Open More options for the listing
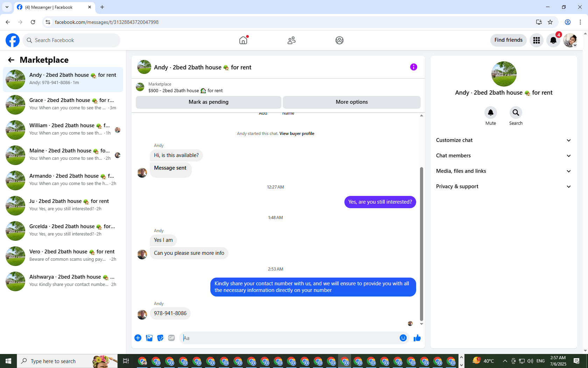Viewport: 588px width, 368px height. 352,102
